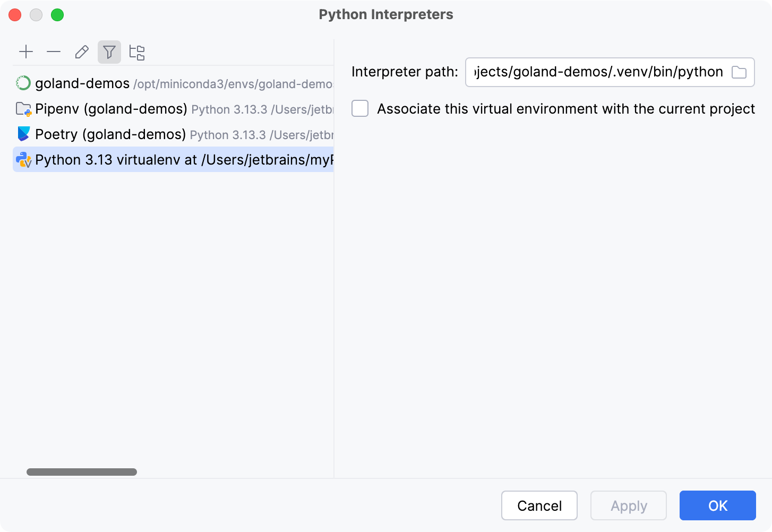Click the Python virtualenv icon
This screenshot has width=772, height=532.
[23, 159]
